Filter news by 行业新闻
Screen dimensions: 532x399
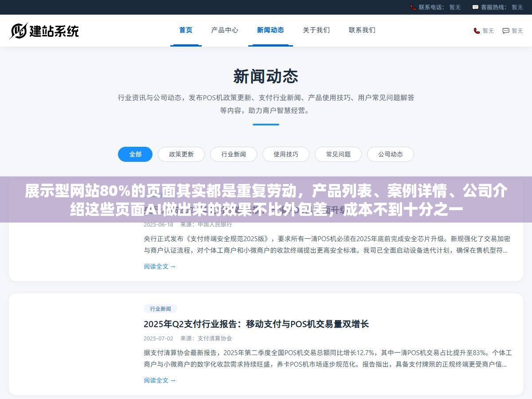click(x=234, y=154)
